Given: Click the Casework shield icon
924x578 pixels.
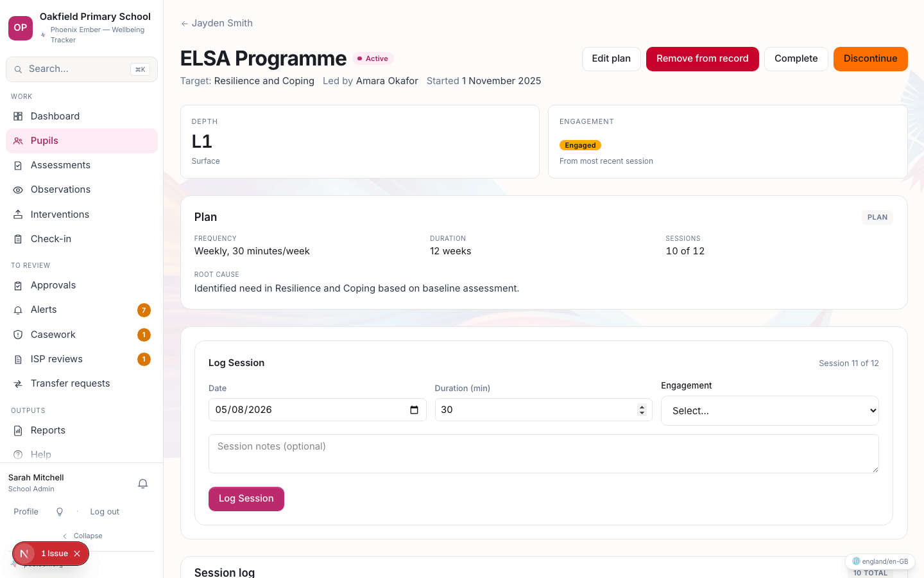Looking at the screenshot, I should click(18, 335).
